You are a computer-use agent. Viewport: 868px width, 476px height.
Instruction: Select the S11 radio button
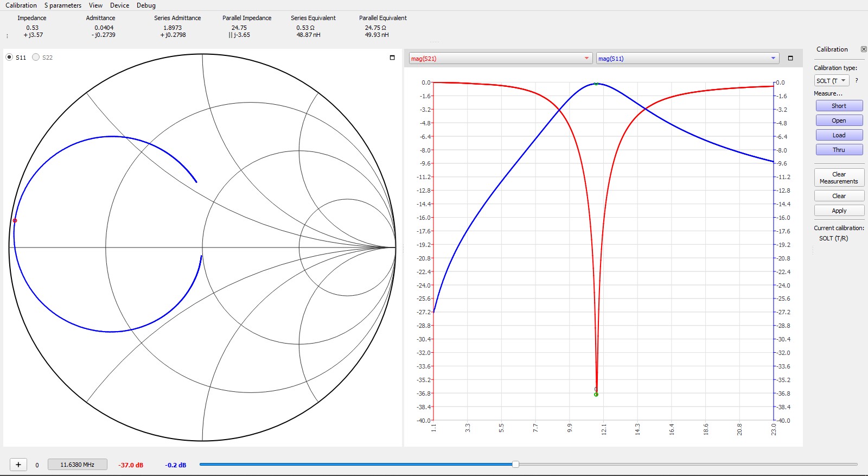click(10, 57)
